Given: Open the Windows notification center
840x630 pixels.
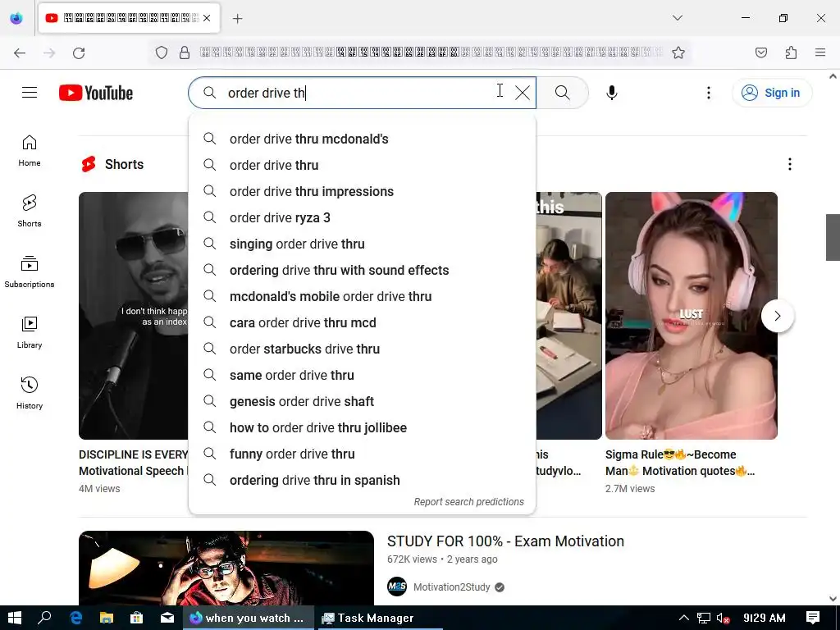Looking at the screenshot, I should [813, 618].
